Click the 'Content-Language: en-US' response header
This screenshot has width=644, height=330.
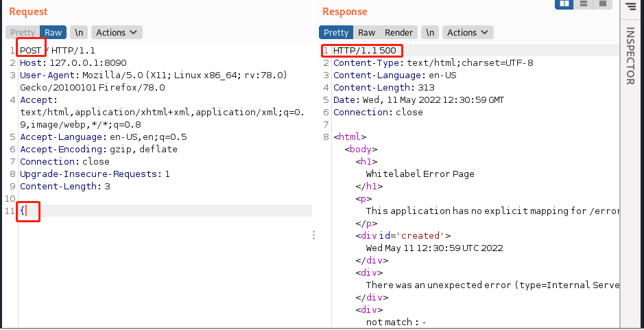point(394,75)
